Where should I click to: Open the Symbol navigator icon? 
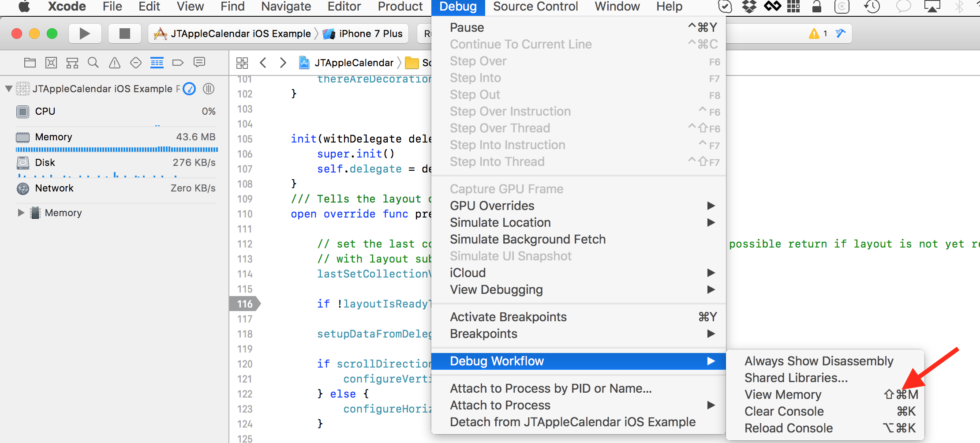tap(51, 63)
